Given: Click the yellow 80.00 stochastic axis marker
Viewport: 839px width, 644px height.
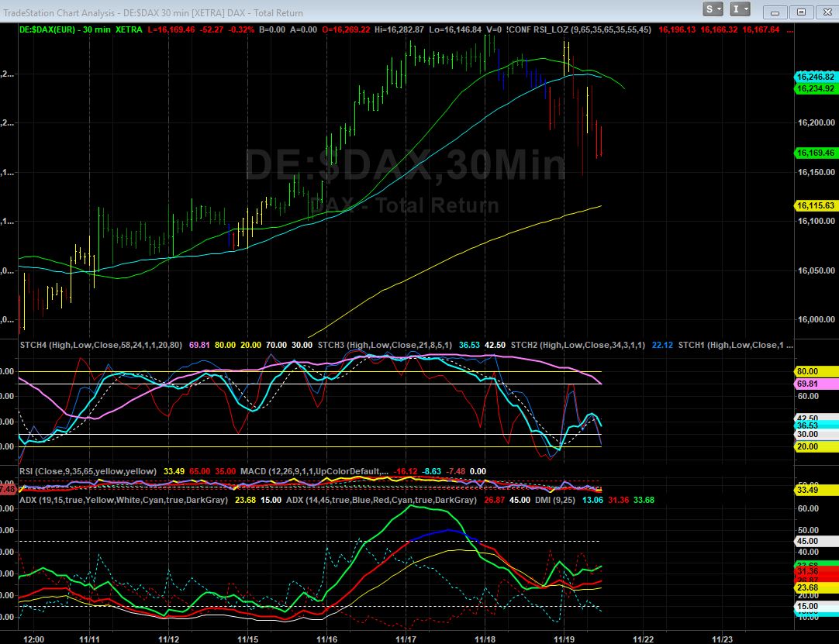Looking at the screenshot, I should pyautogui.click(x=816, y=371).
